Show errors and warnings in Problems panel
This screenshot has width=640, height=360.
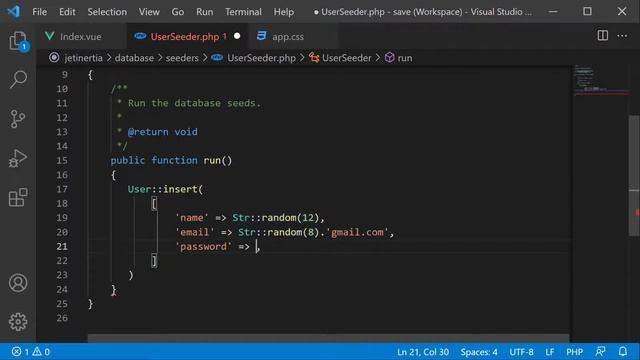point(31,351)
